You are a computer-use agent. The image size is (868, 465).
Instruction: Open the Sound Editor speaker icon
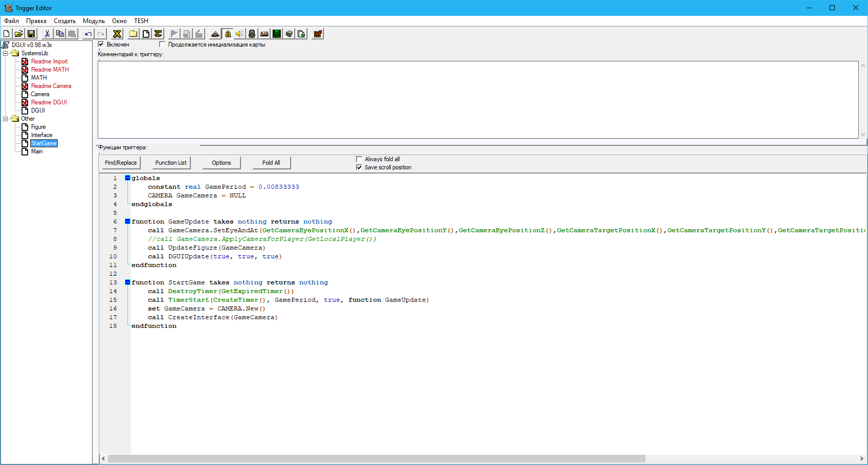click(x=240, y=34)
